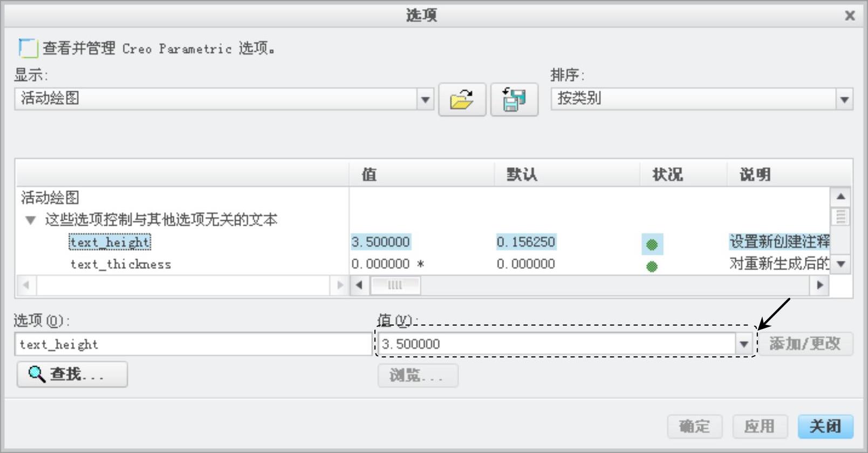The image size is (868, 453).
Task: Select the text_height option row
Action: coord(110,242)
